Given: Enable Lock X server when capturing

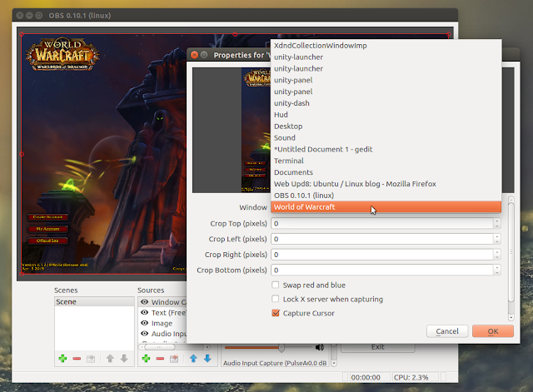Looking at the screenshot, I should coord(276,299).
